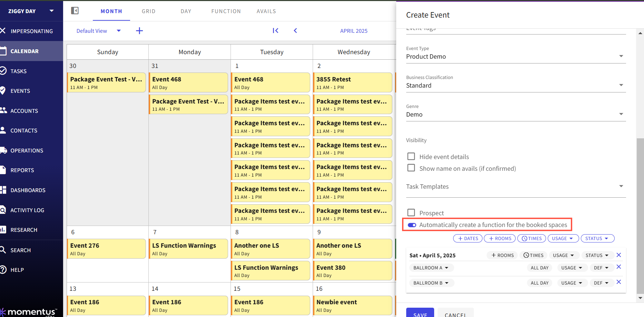Image resolution: width=644 pixels, height=317 pixels.
Task: Switch to the MONTH tab
Action: (111, 11)
